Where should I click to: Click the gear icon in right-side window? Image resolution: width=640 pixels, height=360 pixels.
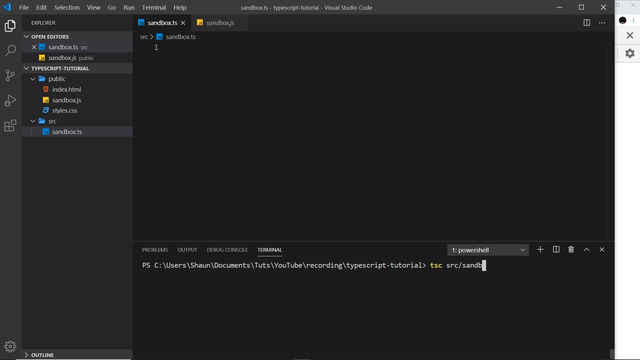(630, 53)
